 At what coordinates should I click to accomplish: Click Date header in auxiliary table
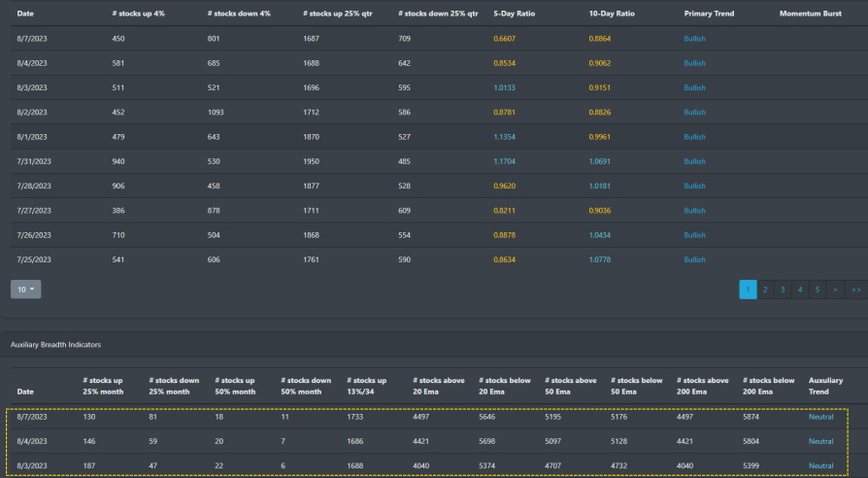(x=25, y=392)
